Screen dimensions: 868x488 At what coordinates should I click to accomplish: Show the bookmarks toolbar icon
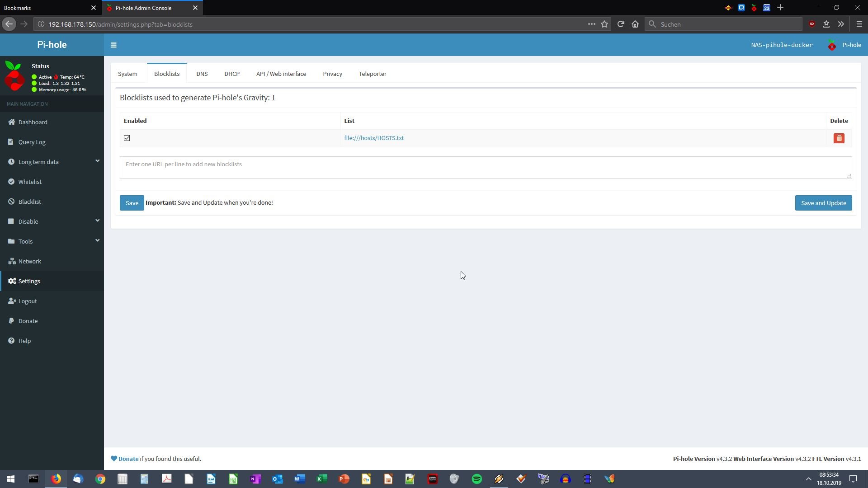tap(826, 24)
